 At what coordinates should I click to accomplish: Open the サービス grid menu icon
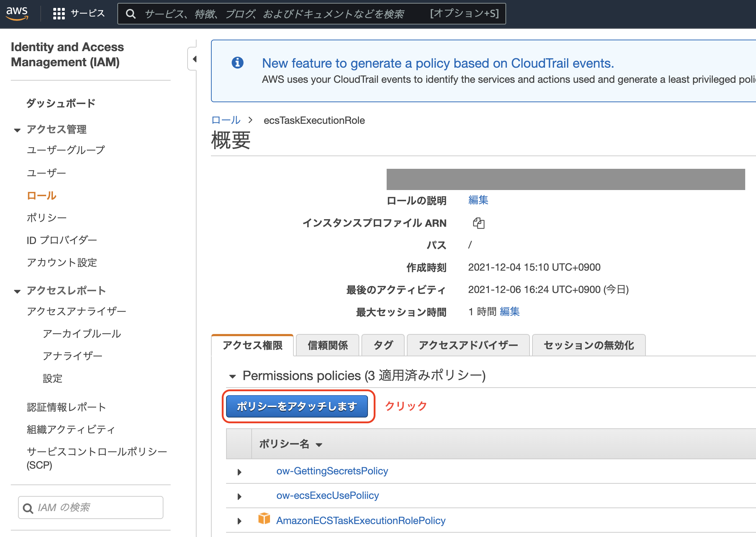(59, 13)
